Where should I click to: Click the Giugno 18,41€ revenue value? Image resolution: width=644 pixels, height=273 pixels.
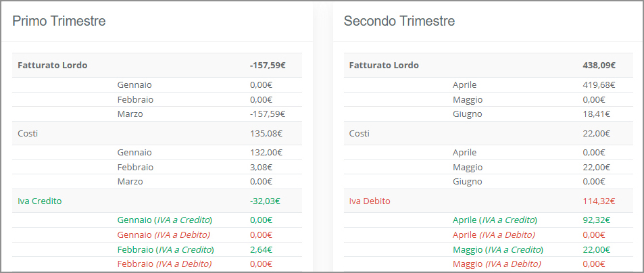point(596,114)
